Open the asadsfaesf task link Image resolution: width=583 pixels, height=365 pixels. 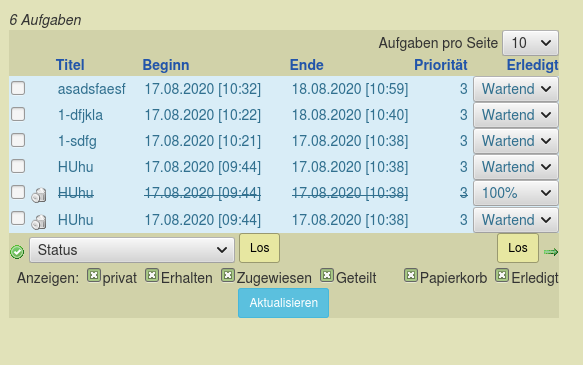[x=91, y=89]
